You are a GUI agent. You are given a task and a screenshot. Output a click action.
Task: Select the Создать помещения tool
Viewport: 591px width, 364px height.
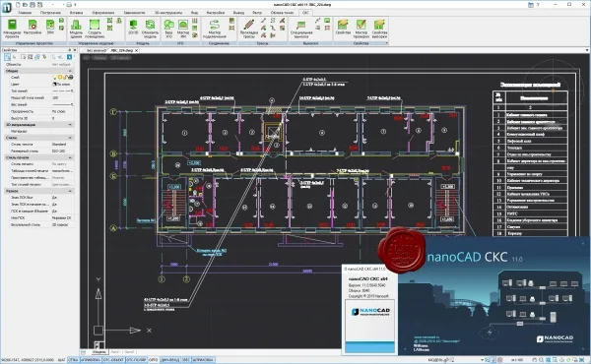point(95,29)
